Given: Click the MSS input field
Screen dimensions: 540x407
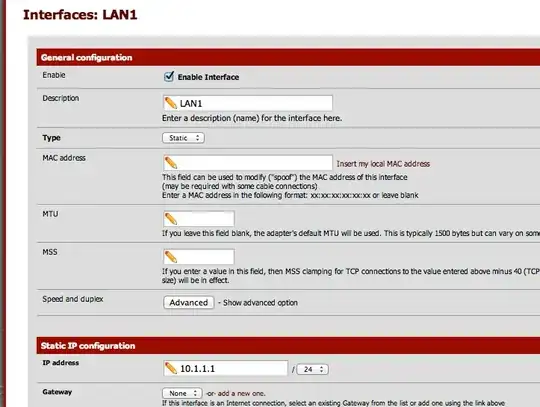Looking at the screenshot, I should (x=199, y=257).
